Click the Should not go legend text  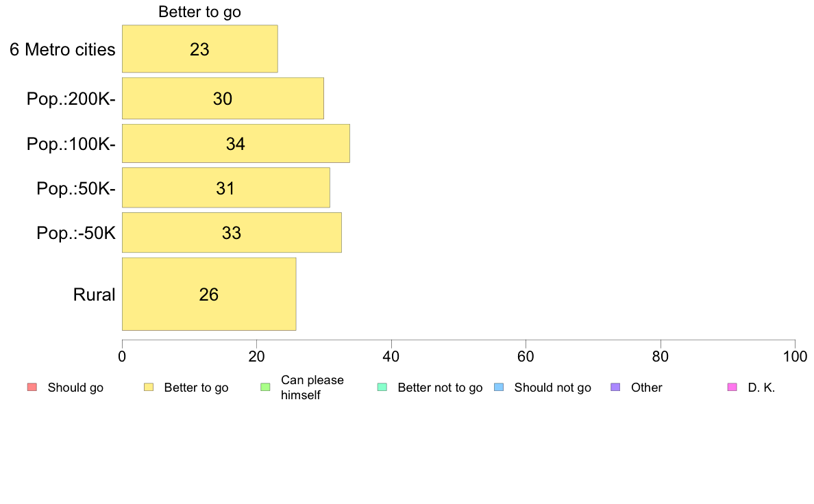click(x=552, y=388)
